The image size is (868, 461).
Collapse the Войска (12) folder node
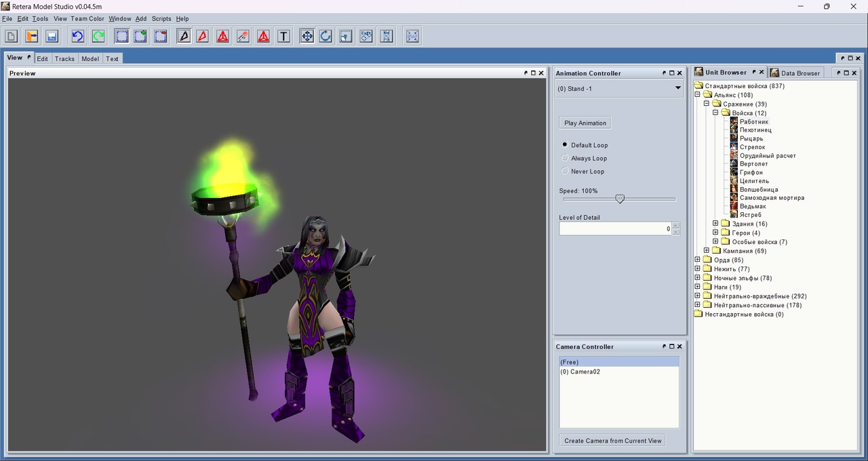715,113
